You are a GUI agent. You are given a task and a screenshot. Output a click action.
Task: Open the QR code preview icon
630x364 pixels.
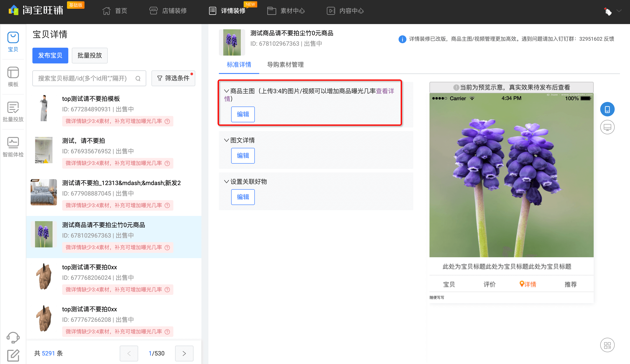click(607, 345)
